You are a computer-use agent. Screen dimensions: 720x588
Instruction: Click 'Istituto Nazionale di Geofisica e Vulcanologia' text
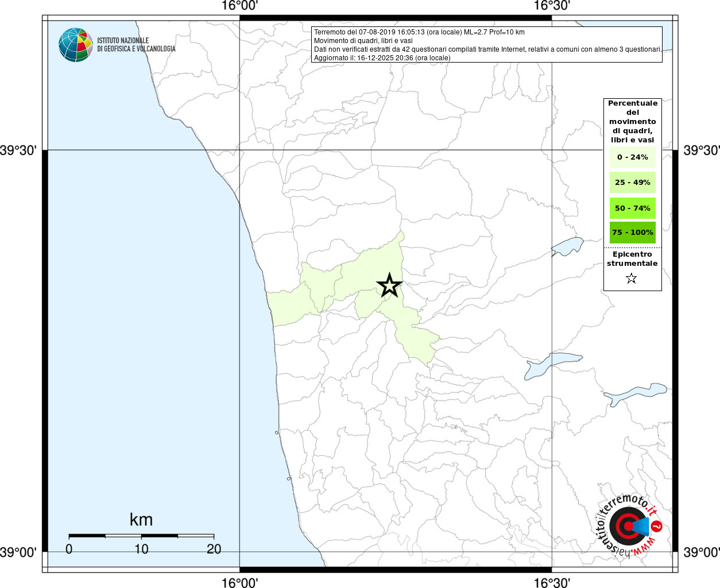[x=136, y=45]
